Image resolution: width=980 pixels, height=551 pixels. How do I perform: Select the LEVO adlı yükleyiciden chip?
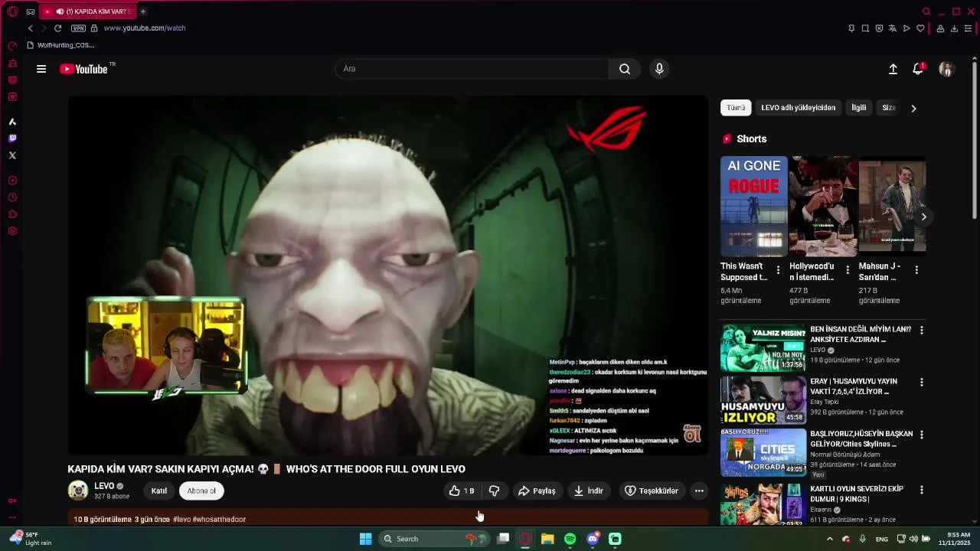[x=798, y=108]
